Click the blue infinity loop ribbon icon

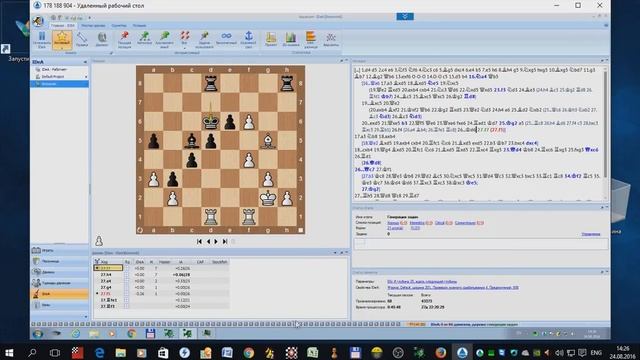click(x=226, y=36)
